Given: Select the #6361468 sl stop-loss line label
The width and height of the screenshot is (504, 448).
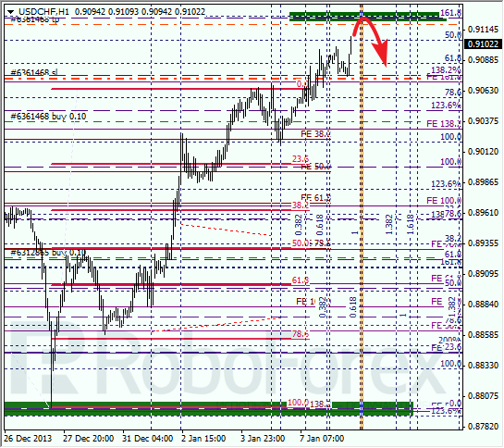Looking at the screenshot, I should (x=34, y=73).
